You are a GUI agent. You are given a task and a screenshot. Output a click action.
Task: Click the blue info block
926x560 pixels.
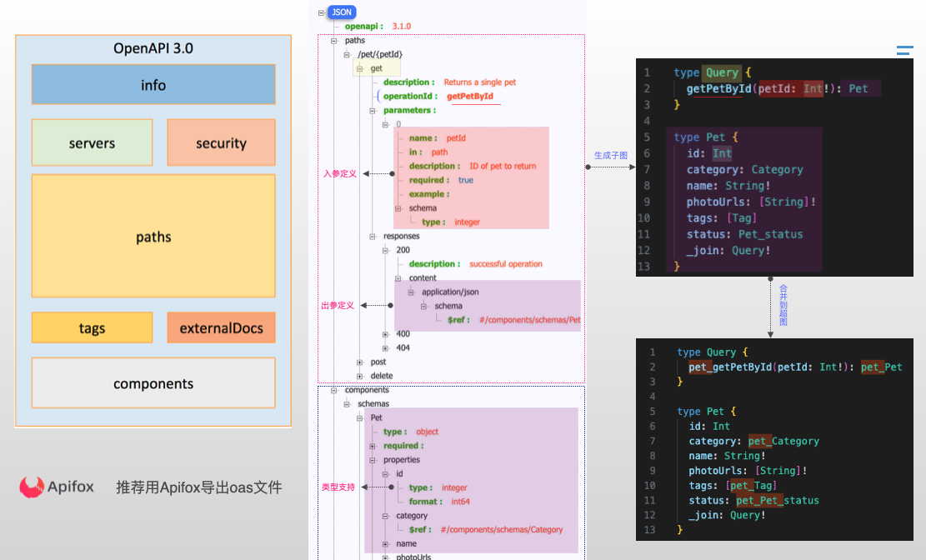click(x=153, y=85)
